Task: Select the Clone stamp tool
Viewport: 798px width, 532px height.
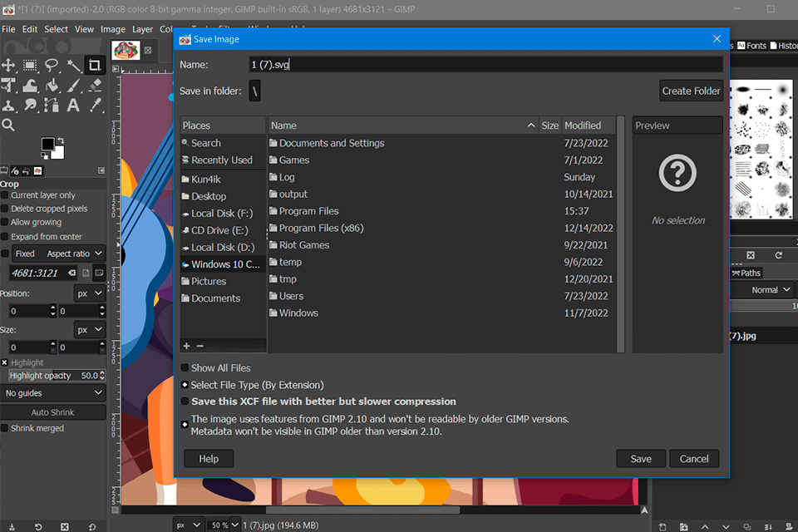Action: pyautogui.click(x=8, y=106)
